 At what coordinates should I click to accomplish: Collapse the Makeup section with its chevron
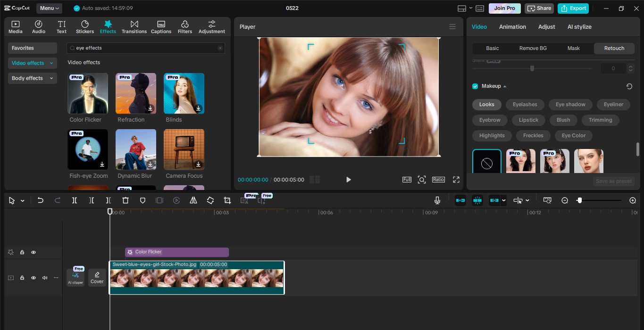tap(504, 86)
